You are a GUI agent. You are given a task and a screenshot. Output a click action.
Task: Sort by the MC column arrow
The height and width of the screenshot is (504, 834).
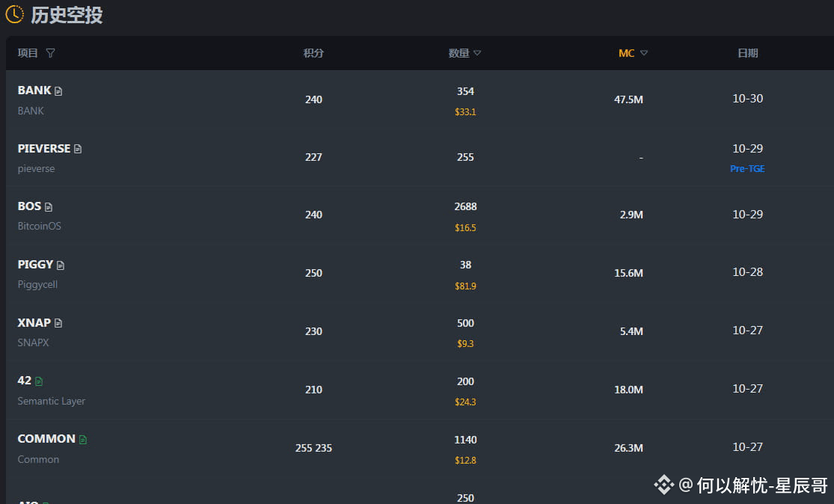(x=644, y=53)
